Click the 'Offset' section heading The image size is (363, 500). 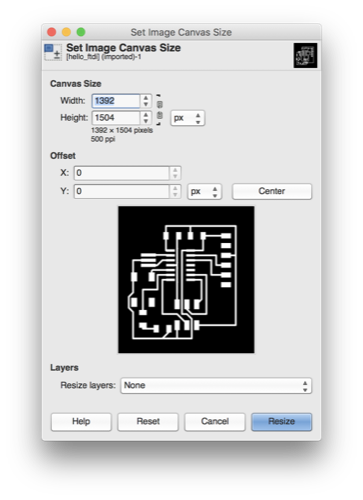[63, 156]
